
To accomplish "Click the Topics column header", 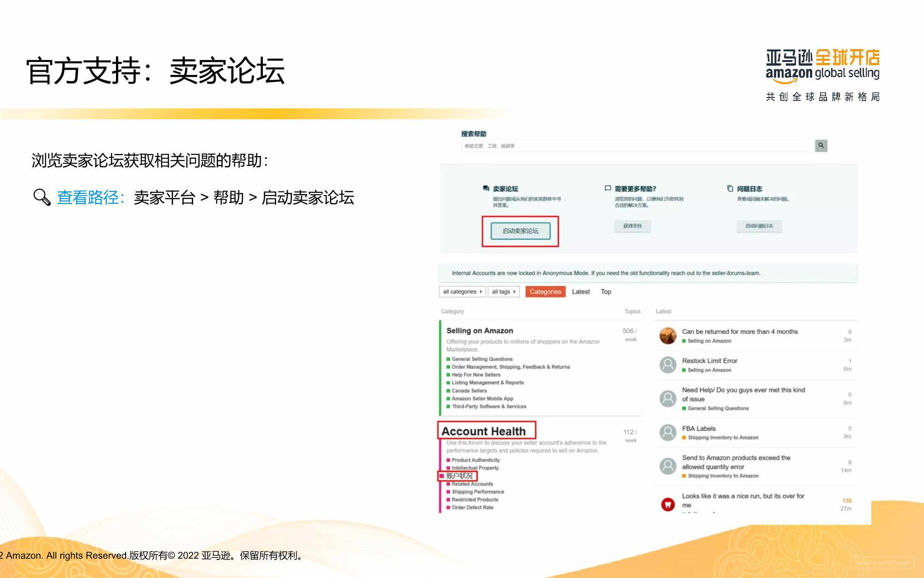I will [x=632, y=312].
